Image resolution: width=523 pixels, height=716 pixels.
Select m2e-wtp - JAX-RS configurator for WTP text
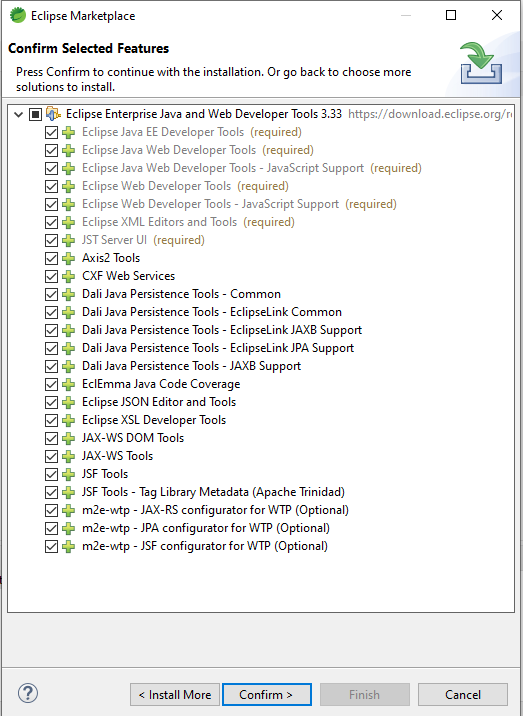[215, 510]
